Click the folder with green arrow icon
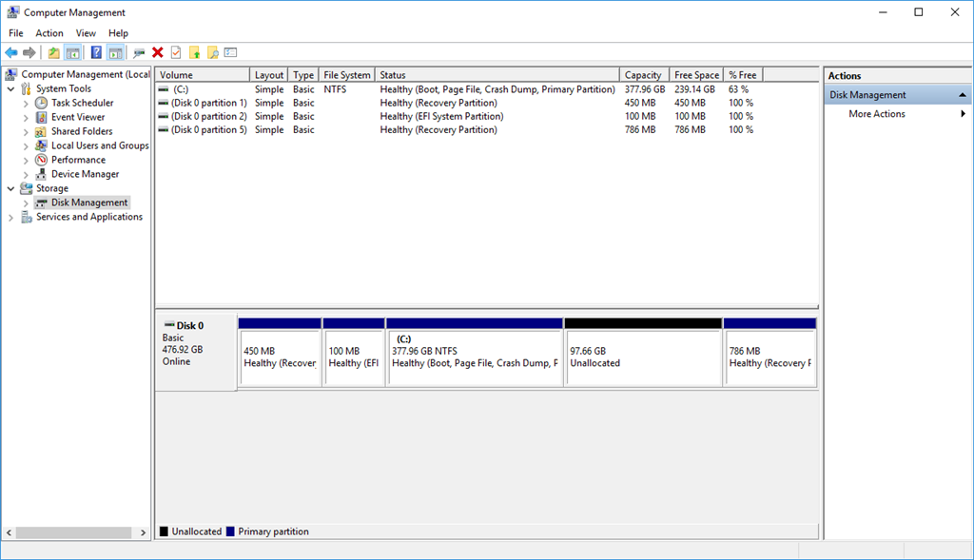Viewport: 974px width, 560px height. [194, 53]
